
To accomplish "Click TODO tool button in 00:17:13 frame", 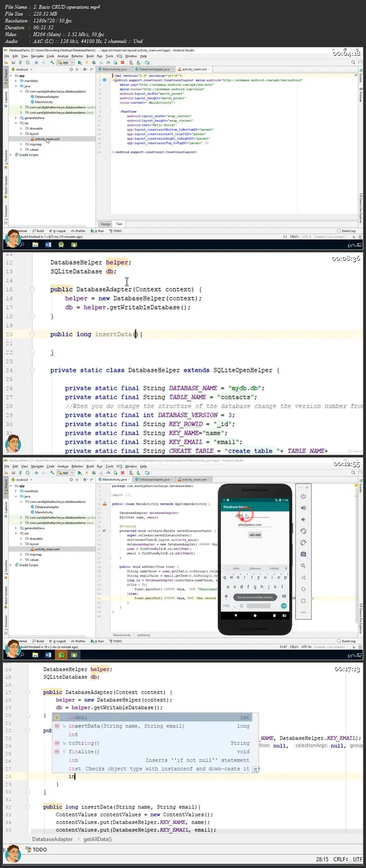I will point(37,850).
